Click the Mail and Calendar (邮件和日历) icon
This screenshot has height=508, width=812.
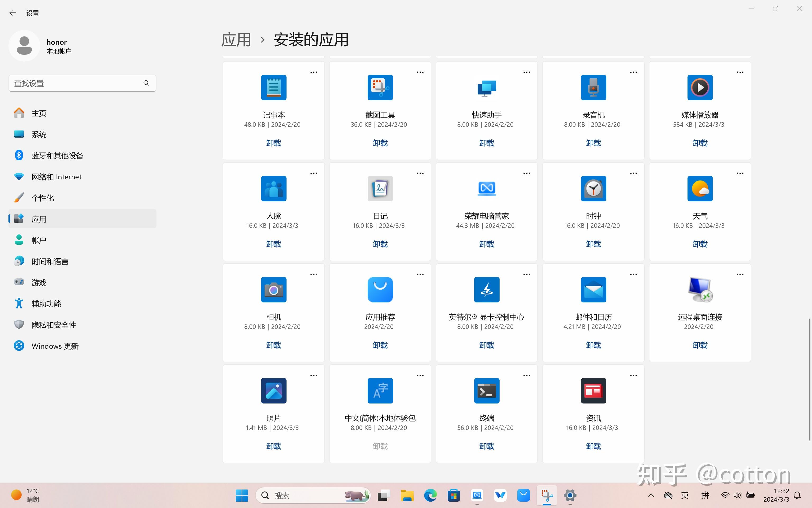593,290
